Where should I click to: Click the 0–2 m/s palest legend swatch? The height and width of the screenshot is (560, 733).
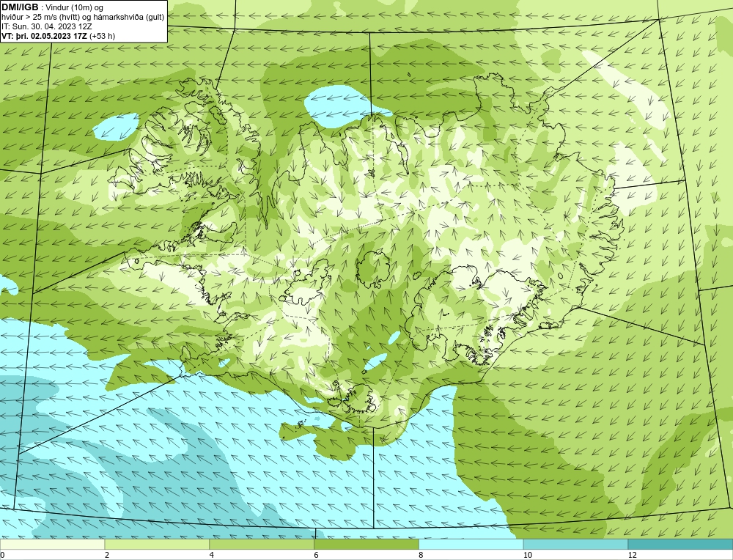tap(52, 544)
